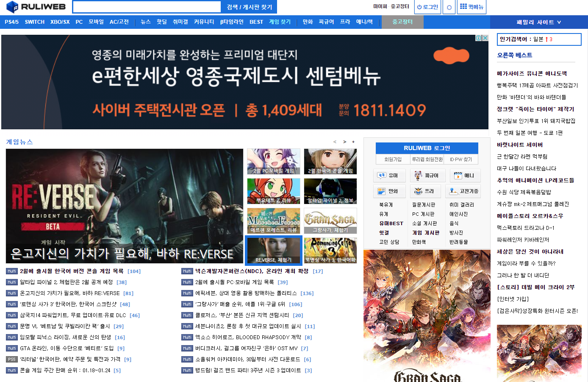The height and width of the screenshot is (382, 588).
Task: Go to next game news slide
Action: pyautogui.click(x=344, y=142)
